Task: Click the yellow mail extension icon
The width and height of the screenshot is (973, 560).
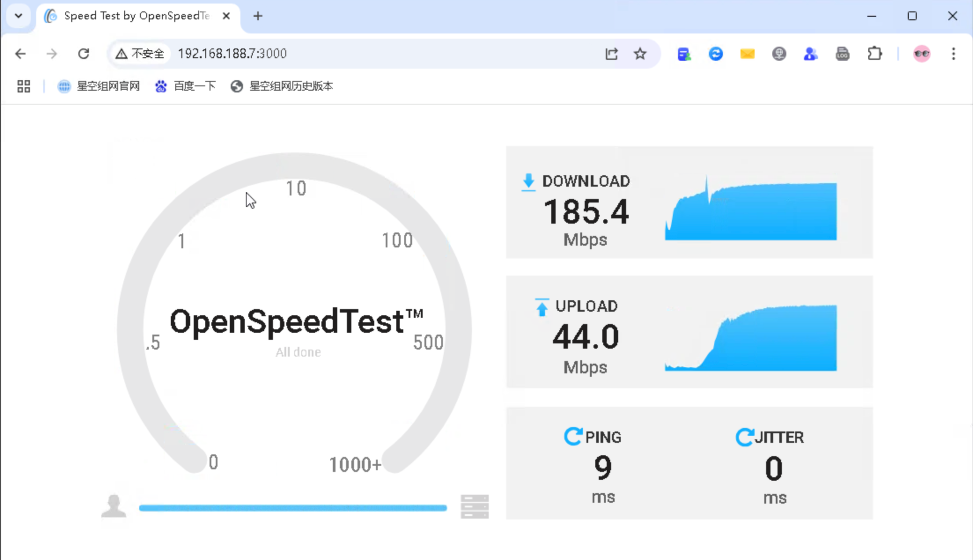Action: click(x=747, y=54)
